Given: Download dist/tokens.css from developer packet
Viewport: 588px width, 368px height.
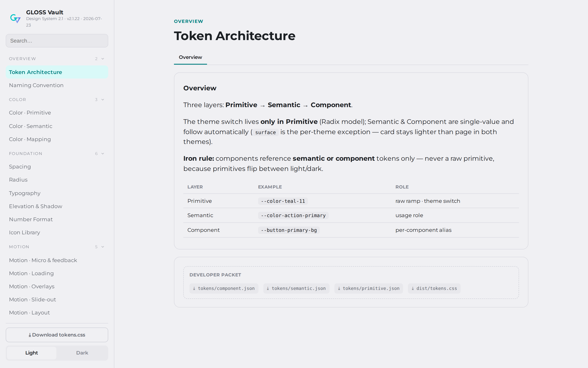Looking at the screenshot, I should 434,288.
